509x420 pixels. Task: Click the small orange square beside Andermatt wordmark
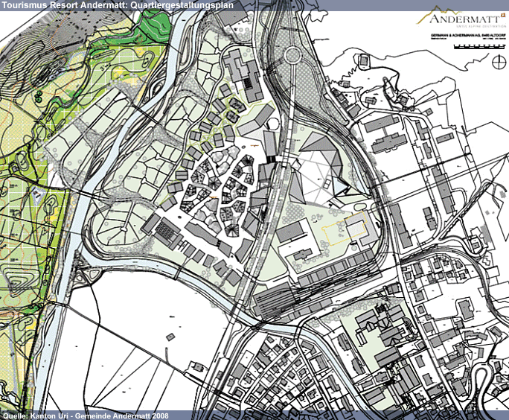(x=502, y=13)
